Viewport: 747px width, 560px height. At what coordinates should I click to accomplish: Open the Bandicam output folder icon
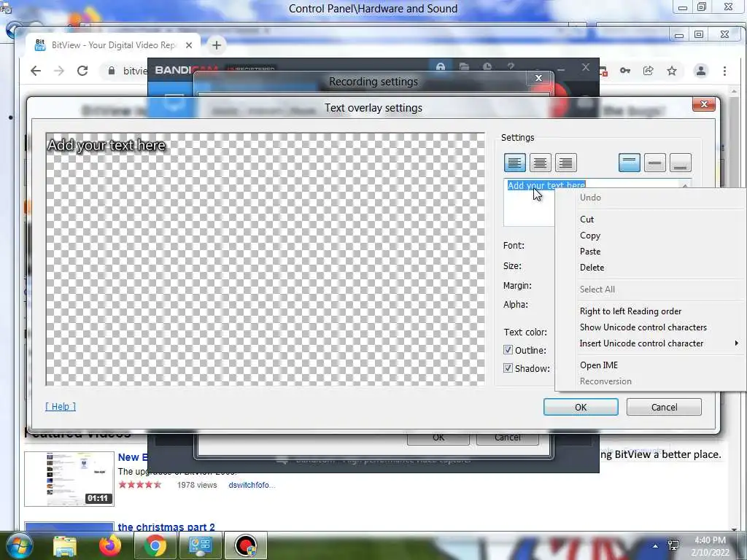pos(464,66)
